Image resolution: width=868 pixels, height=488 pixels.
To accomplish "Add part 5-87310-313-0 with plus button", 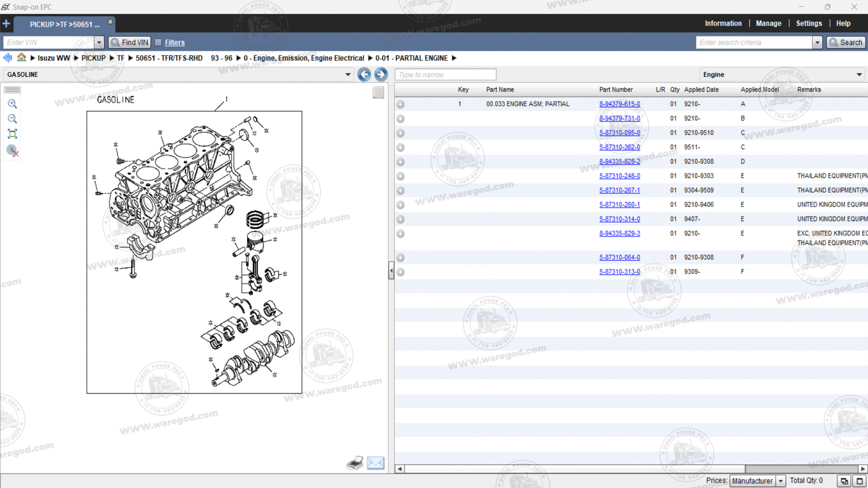I will click(401, 272).
